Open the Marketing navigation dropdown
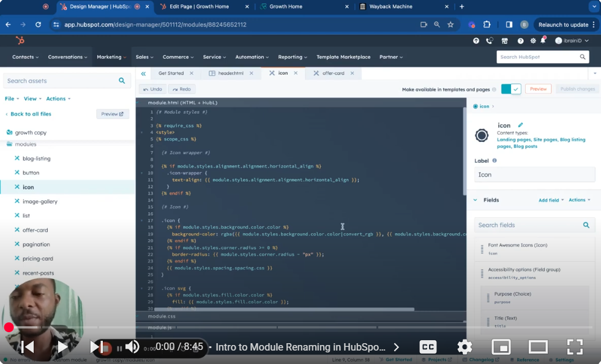Screen dimensions: 601x364 point(111,57)
